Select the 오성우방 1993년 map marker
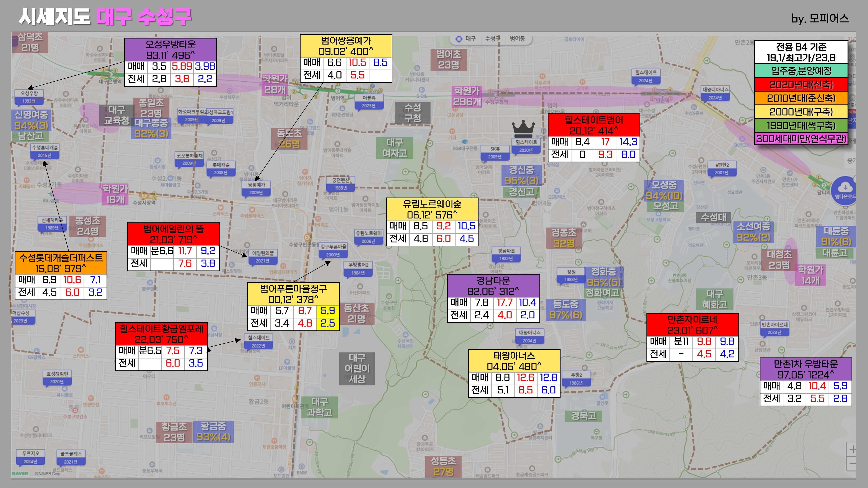The image size is (868, 488). click(x=29, y=97)
